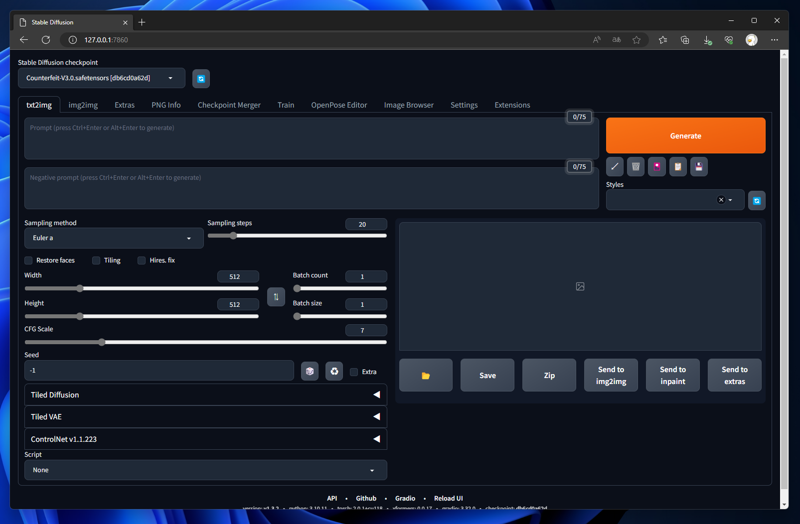Click the orange Generate button

tap(685, 136)
